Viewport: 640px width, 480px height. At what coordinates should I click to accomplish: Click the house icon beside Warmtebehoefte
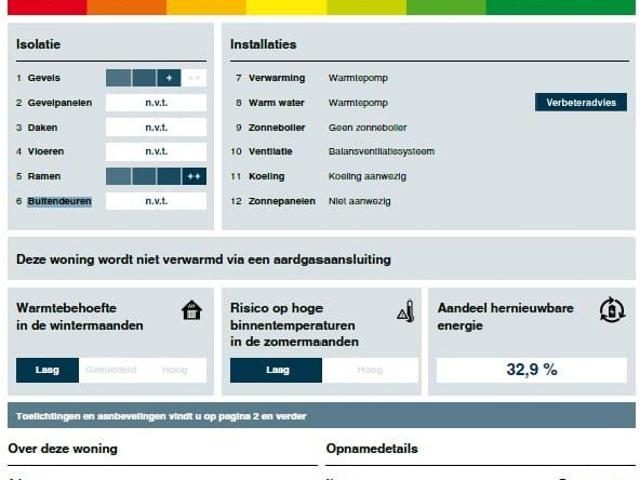pyautogui.click(x=192, y=310)
